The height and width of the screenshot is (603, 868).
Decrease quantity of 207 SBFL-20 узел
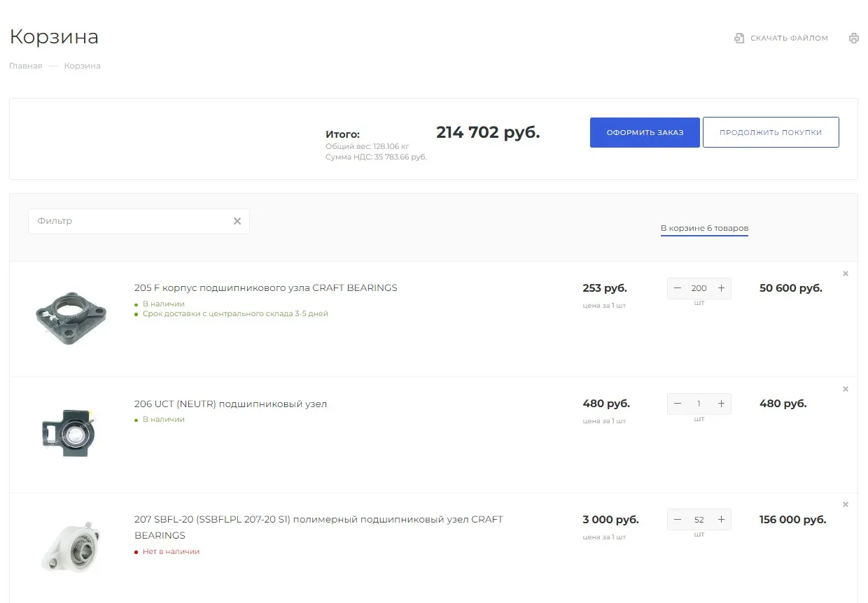(678, 520)
